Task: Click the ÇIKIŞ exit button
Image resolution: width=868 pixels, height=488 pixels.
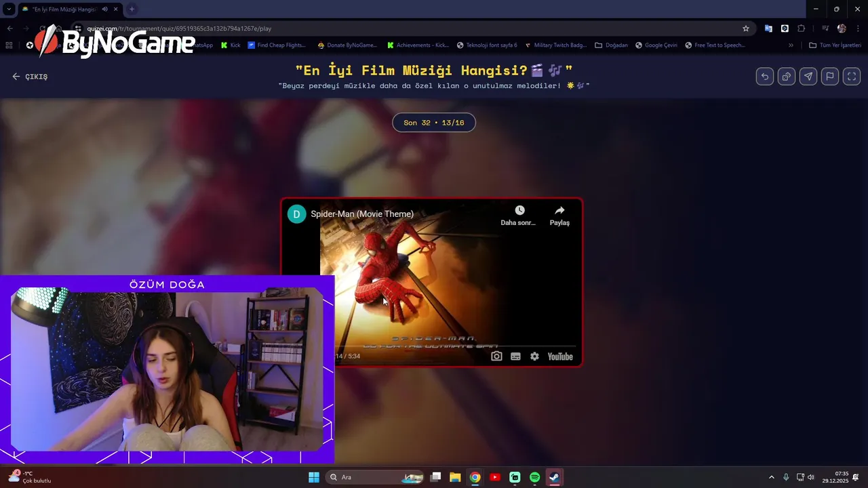Action: click(30, 77)
